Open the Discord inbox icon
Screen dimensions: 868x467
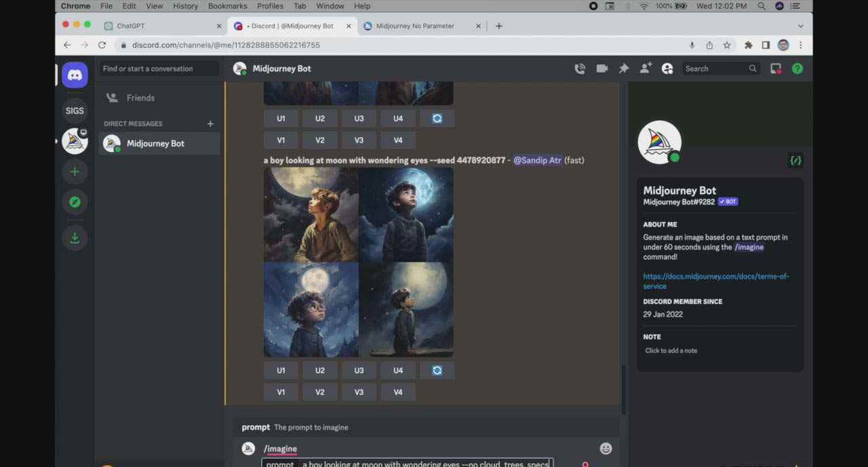(x=776, y=69)
